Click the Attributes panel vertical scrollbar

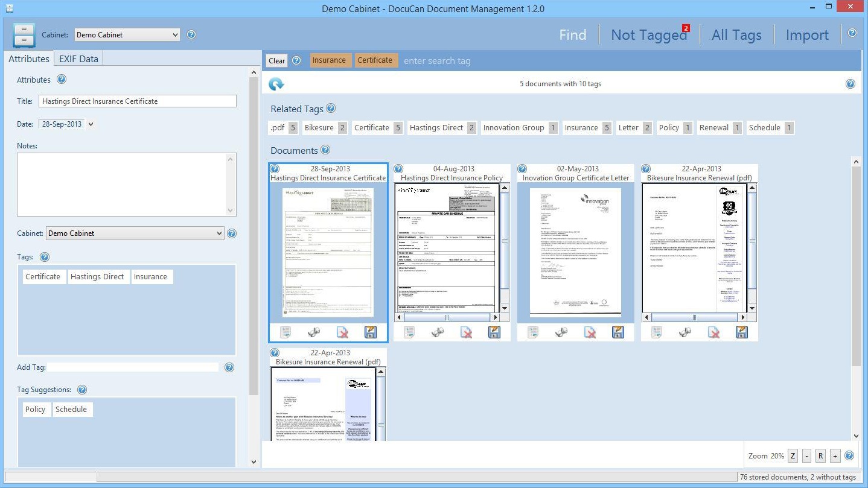(254, 268)
